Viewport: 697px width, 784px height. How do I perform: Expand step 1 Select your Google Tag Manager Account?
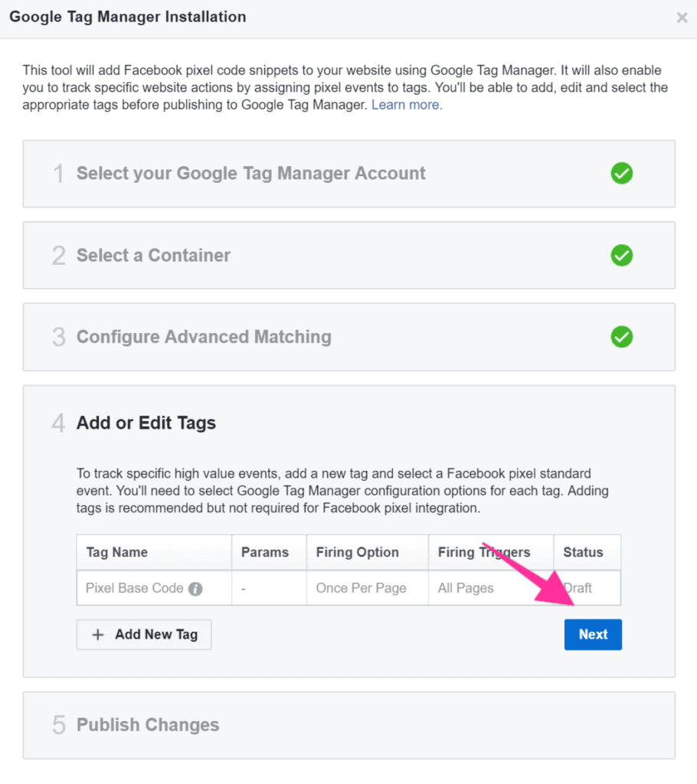coord(348,174)
